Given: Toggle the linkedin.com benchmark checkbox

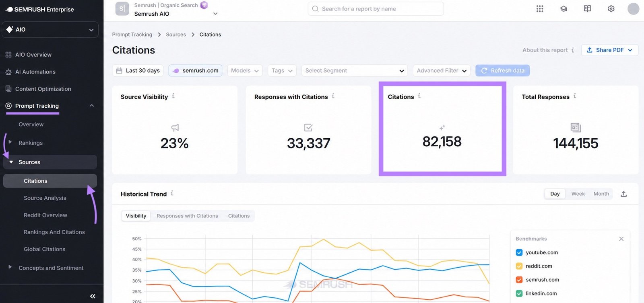Looking at the screenshot, I should click(x=519, y=293).
